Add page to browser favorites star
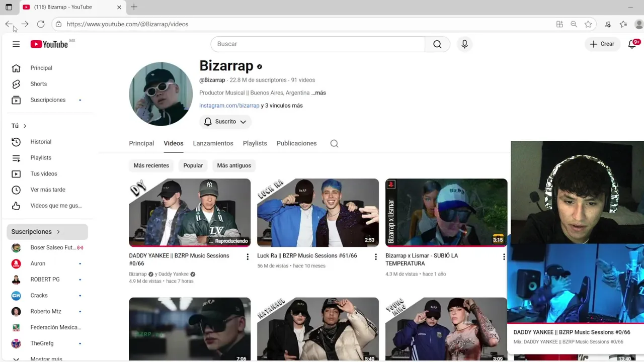 tap(588, 24)
